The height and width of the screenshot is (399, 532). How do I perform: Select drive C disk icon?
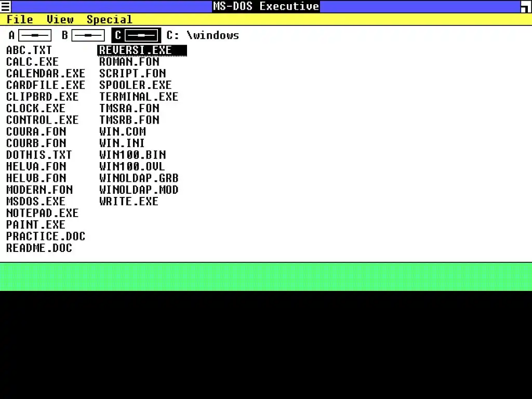(141, 35)
